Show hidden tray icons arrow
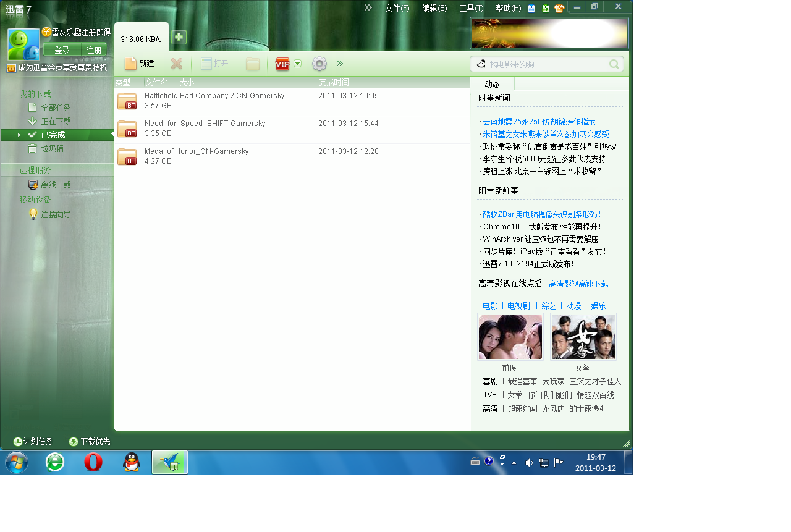Screen dimensions: 791x532 click(514, 462)
